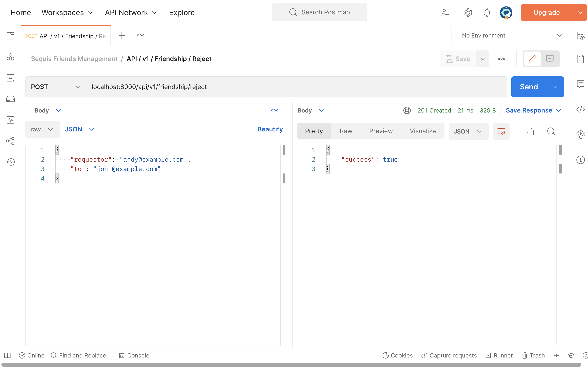Image resolution: width=588 pixels, height=368 pixels.
Task: Switch to edit mode pencil toggle
Action: 532,59
